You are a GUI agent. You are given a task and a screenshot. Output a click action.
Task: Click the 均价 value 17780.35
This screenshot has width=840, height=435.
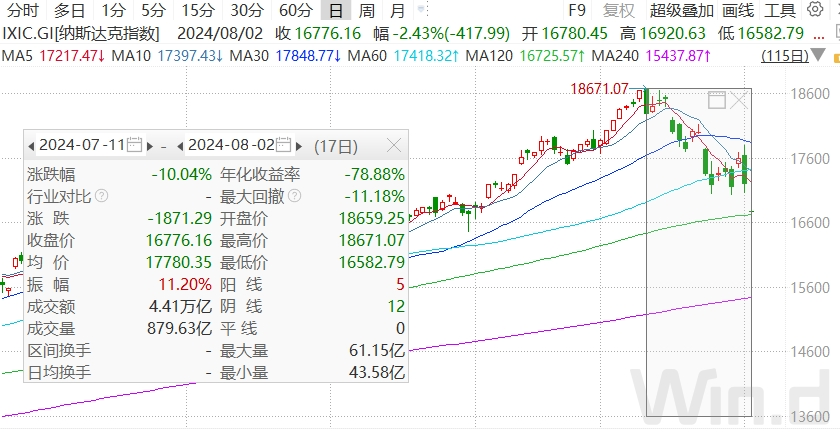[x=179, y=262]
